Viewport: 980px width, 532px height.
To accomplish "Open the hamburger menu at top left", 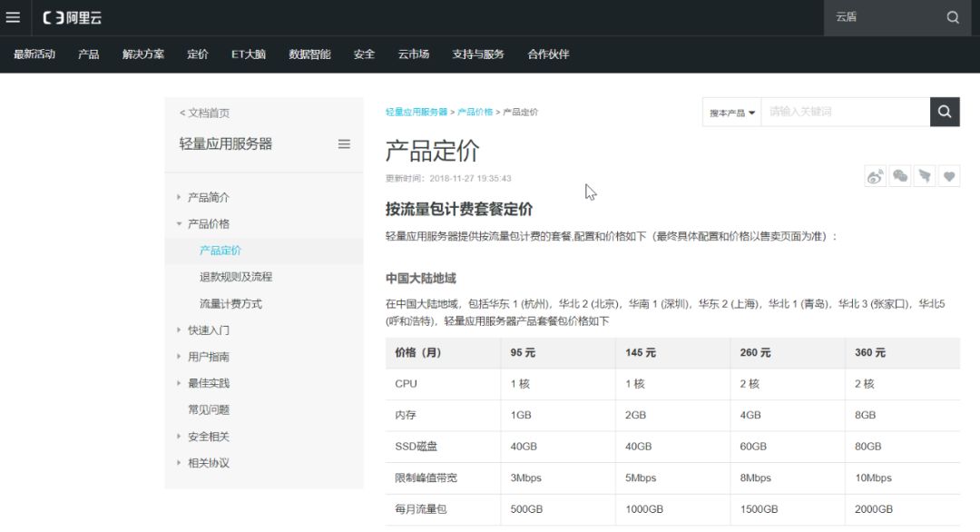I will 13,17.
